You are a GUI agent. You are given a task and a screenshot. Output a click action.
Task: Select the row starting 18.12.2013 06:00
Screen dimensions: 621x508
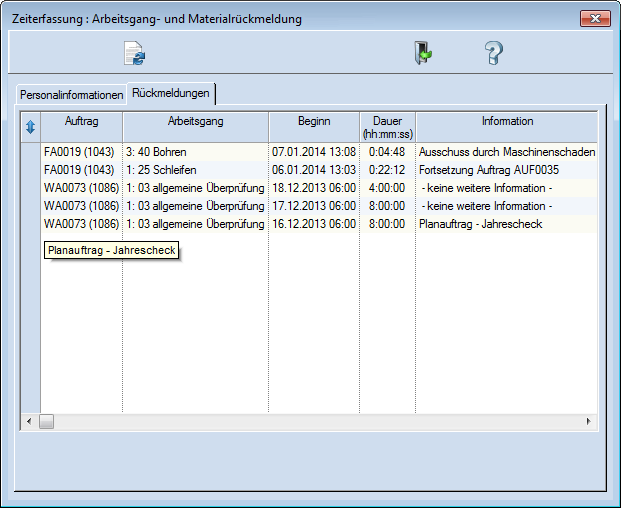click(313, 188)
